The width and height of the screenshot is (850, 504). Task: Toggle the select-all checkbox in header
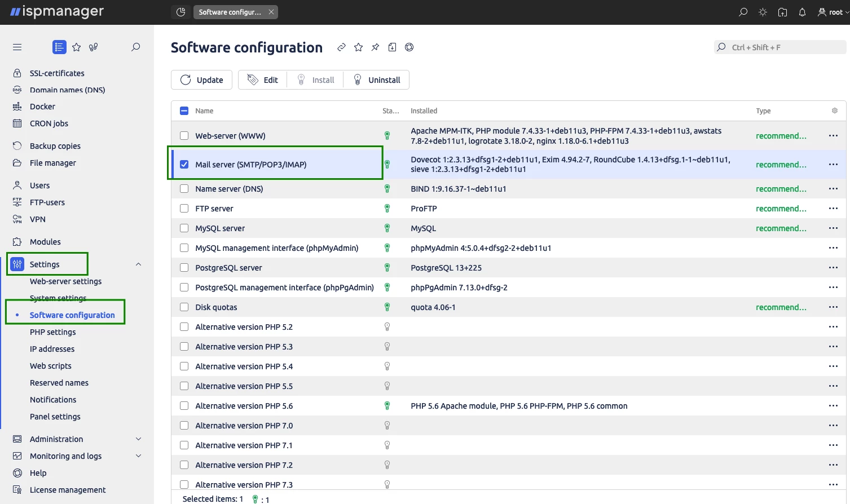(x=184, y=110)
